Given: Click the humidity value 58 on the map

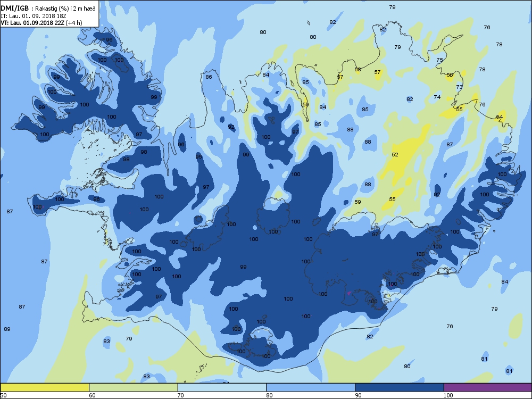Looking at the screenshot, I should (358, 70).
